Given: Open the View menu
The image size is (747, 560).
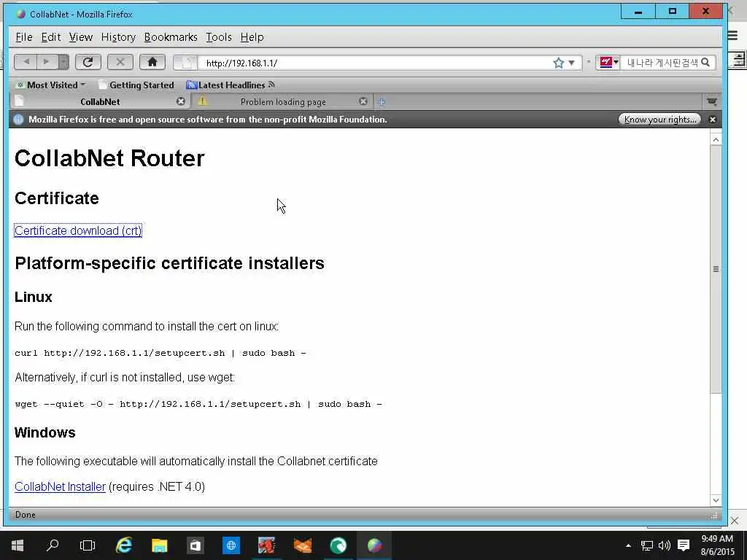Looking at the screenshot, I should point(80,37).
